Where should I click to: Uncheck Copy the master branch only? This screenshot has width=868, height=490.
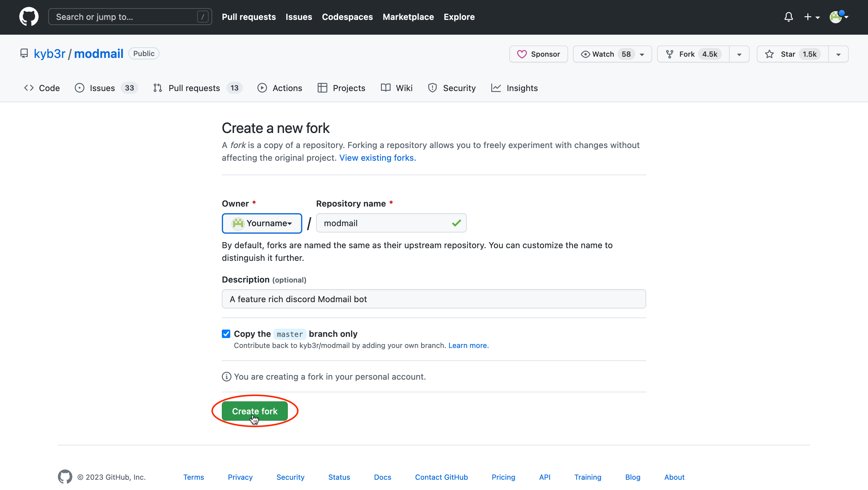pos(226,334)
